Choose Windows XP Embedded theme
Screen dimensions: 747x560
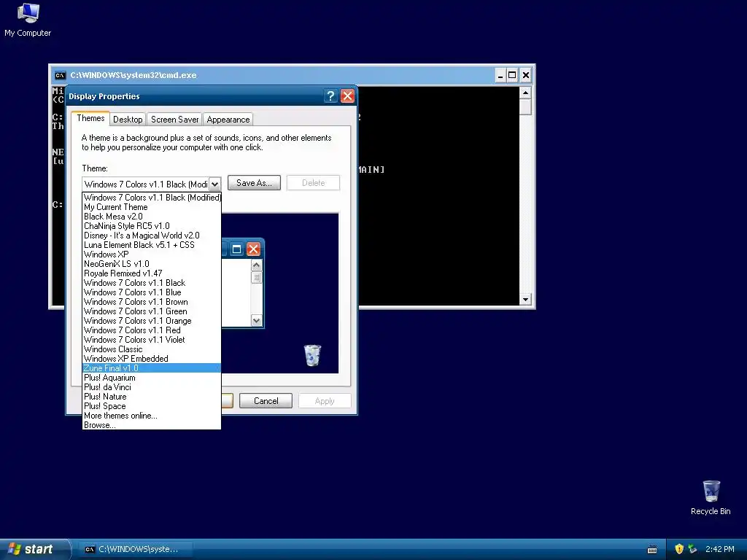pos(152,359)
